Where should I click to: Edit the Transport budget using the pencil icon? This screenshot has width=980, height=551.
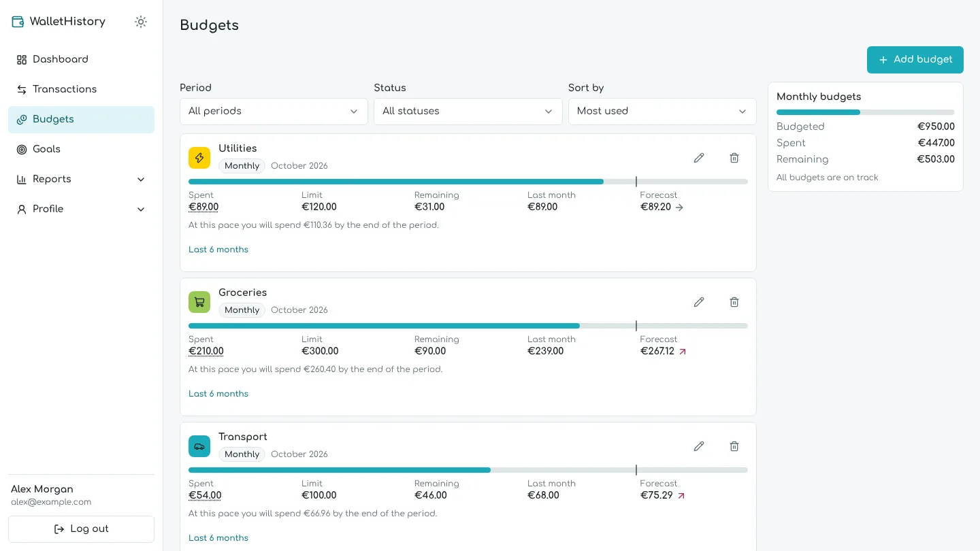tap(699, 446)
